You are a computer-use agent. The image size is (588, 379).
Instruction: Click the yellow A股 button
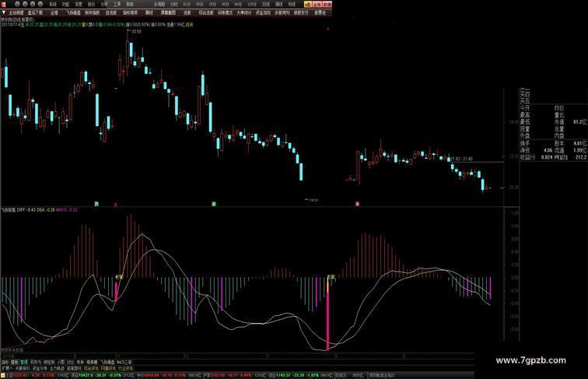click(x=307, y=4)
